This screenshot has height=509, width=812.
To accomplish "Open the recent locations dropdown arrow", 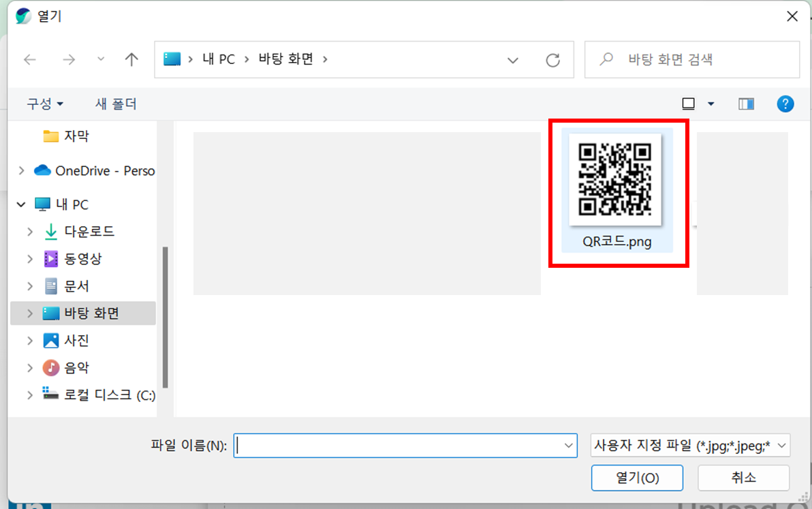I will click(x=101, y=59).
